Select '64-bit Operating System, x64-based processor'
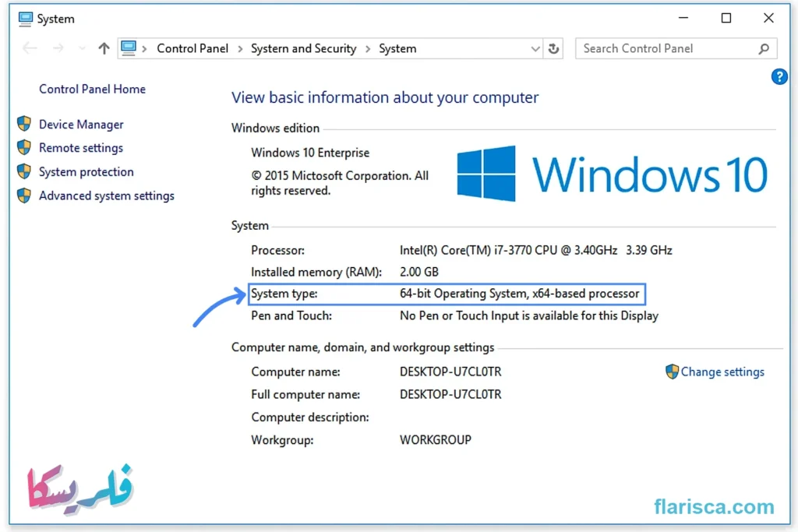This screenshot has height=532, width=798. point(519,294)
